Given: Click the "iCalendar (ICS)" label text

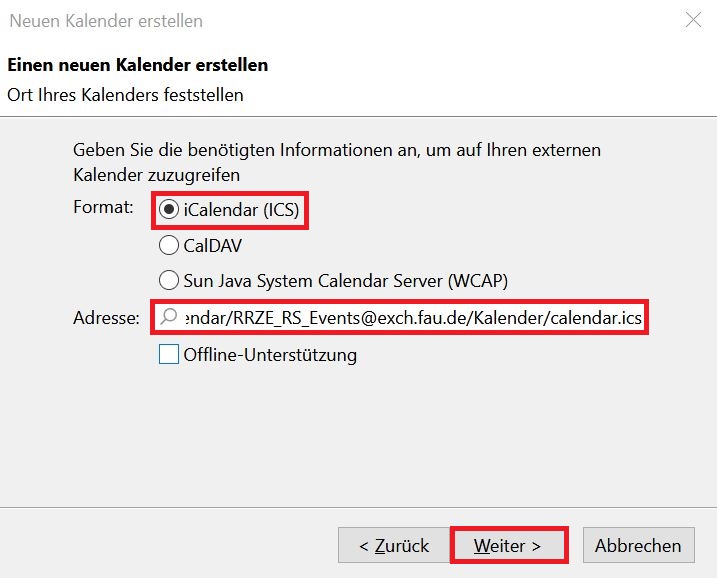Looking at the screenshot, I should pyautogui.click(x=240, y=211).
